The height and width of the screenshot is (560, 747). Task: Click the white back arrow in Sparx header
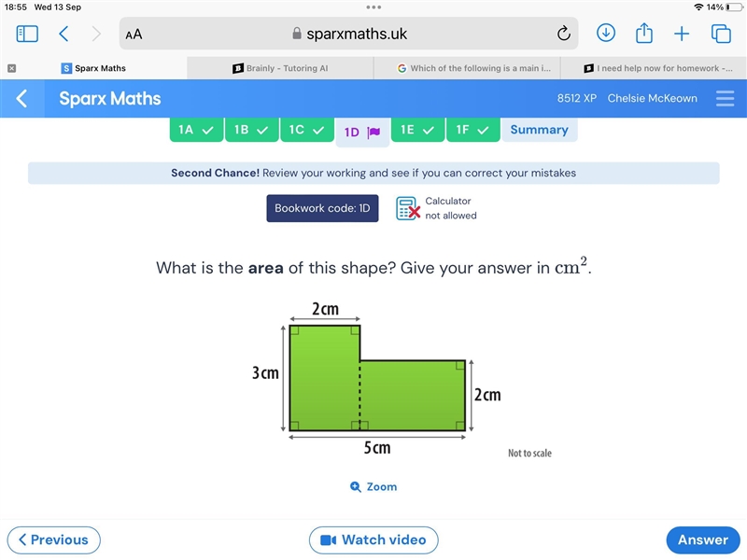tap(21, 99)
